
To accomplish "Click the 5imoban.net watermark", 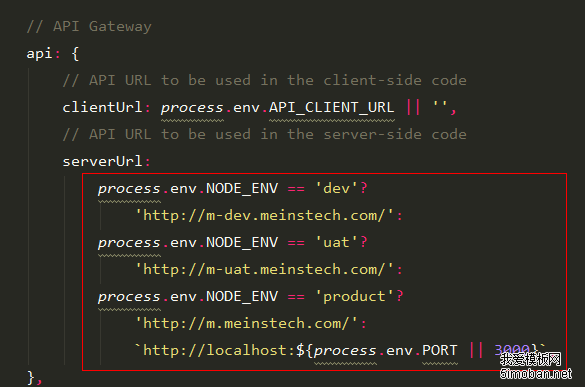I will 535,374.
